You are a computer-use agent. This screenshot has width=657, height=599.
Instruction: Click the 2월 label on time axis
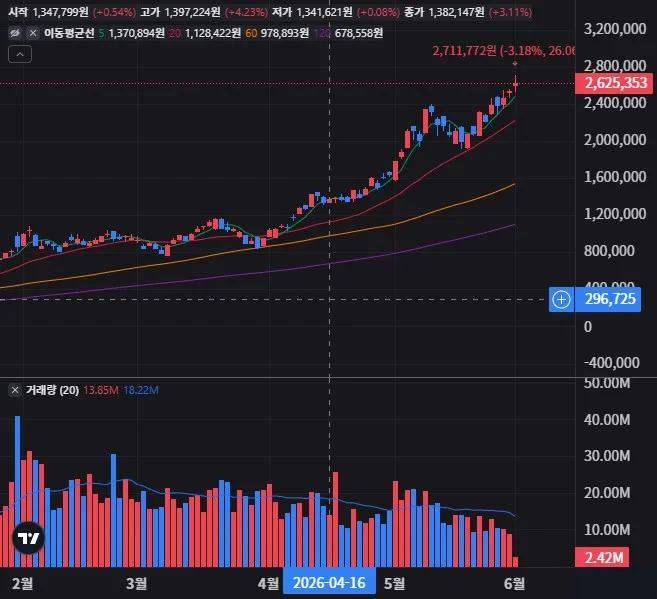coord(23,583)
